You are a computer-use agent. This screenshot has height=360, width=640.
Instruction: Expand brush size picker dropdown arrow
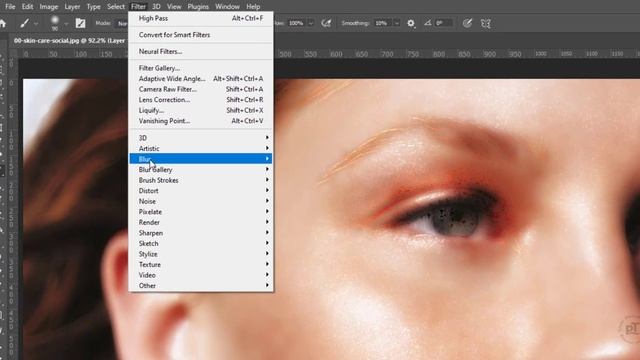point(66,24)
